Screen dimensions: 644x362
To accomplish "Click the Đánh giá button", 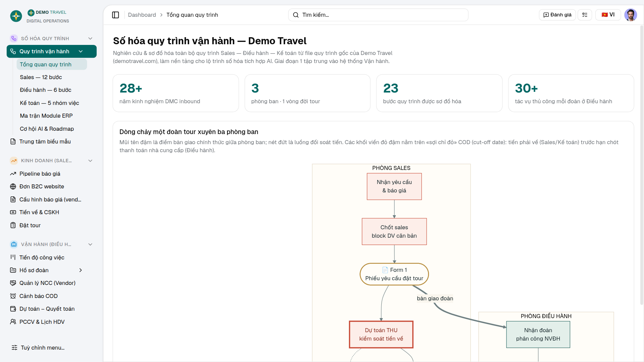I will pos(557,15).
